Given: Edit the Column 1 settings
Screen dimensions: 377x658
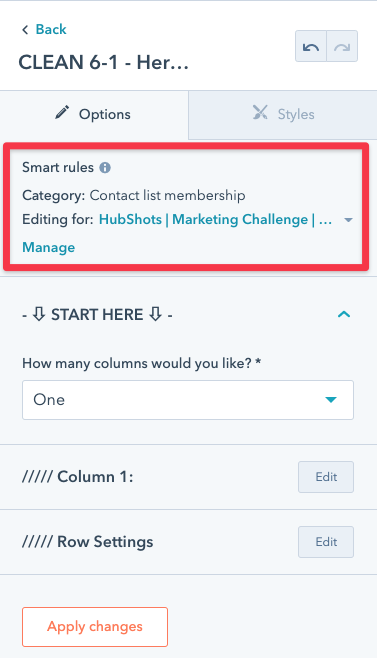Looking at the screenshot, I should pos(326,477).
